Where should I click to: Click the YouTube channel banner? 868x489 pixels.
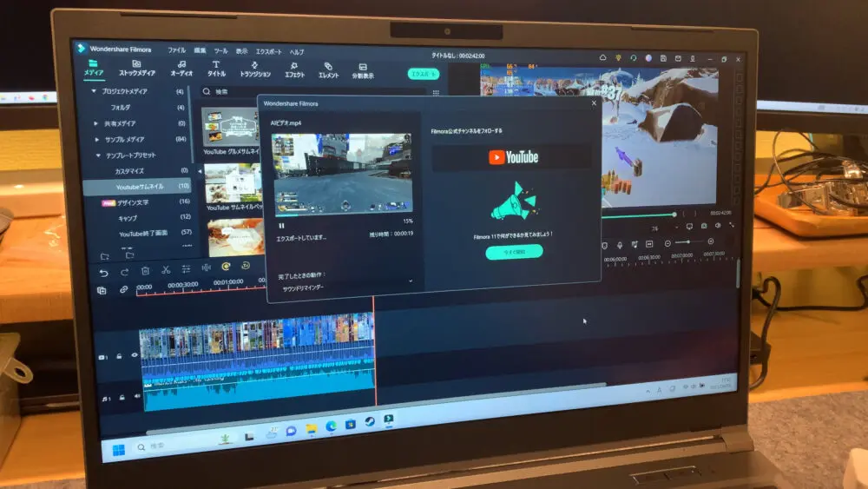click(513, 157)
